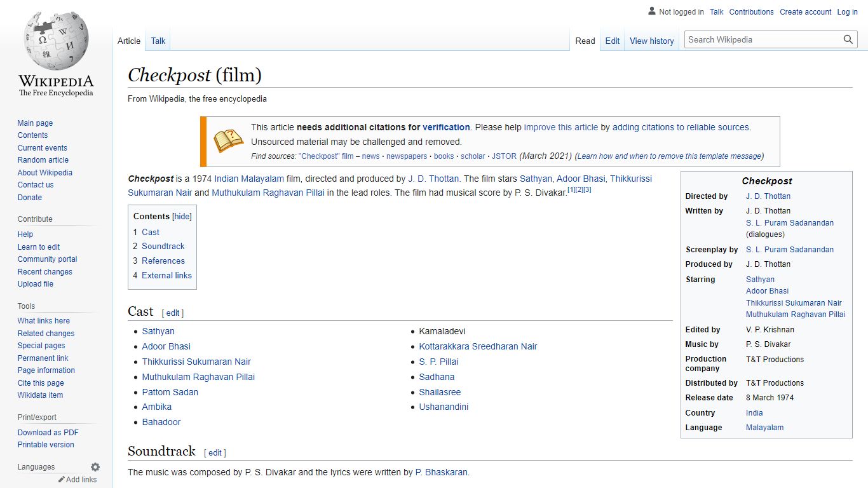Edit the Cast section
Viewport: 868px width, 488px height.
click(173, 313)
